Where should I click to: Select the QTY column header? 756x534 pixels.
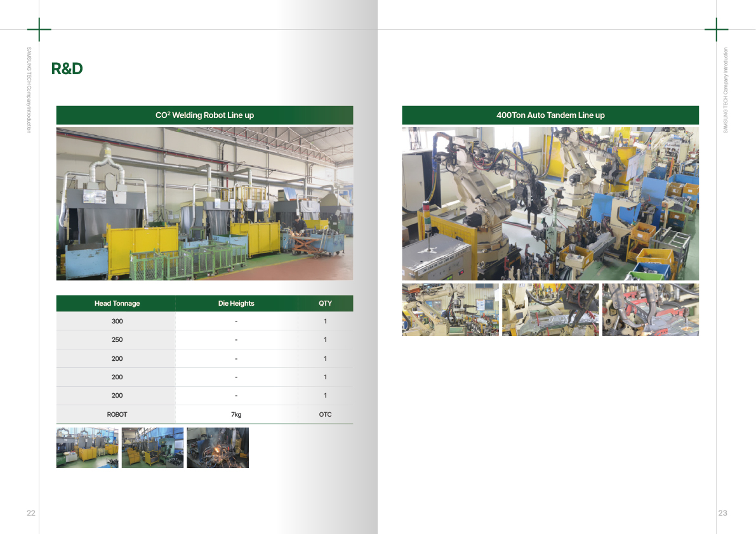[x=325, y=303]
